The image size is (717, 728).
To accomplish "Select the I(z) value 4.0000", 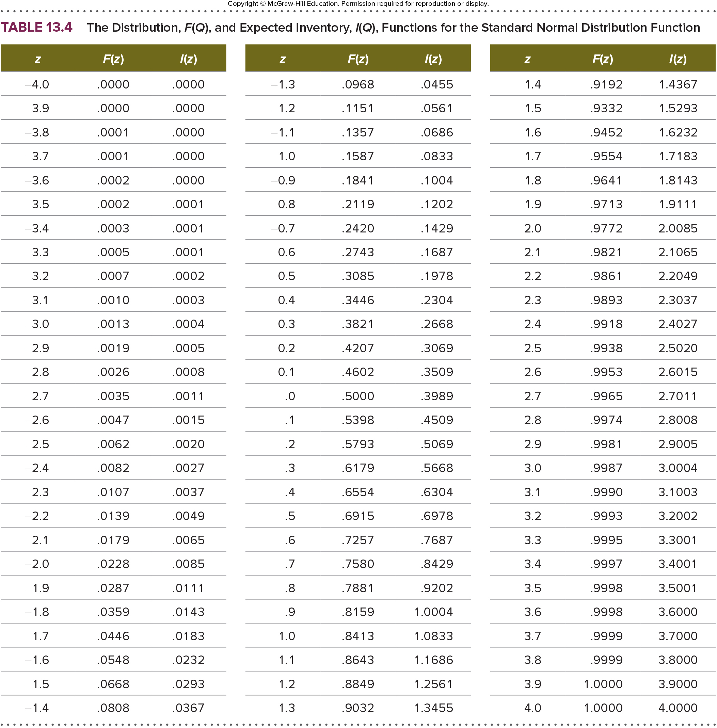I will coord(678,708).
